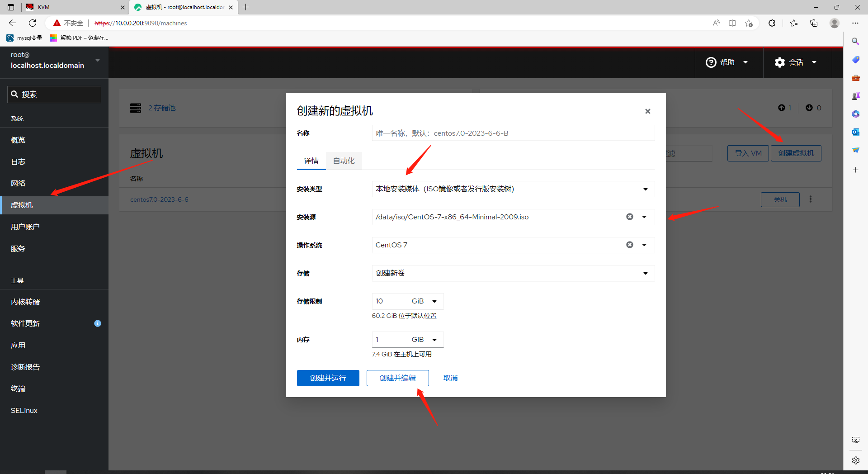Open the browser profile avatar
Screen dimensions: 868x474
[x=835, y=23]
